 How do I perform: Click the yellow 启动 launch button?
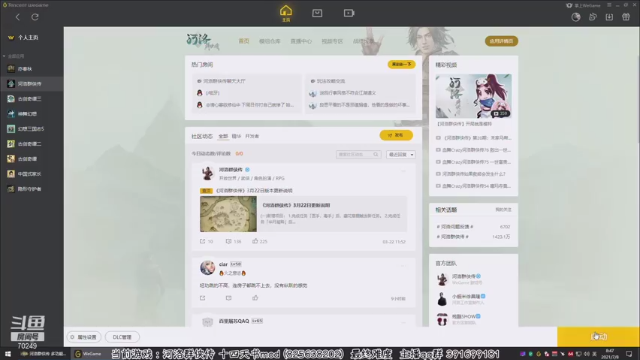[x=598, y=337]
